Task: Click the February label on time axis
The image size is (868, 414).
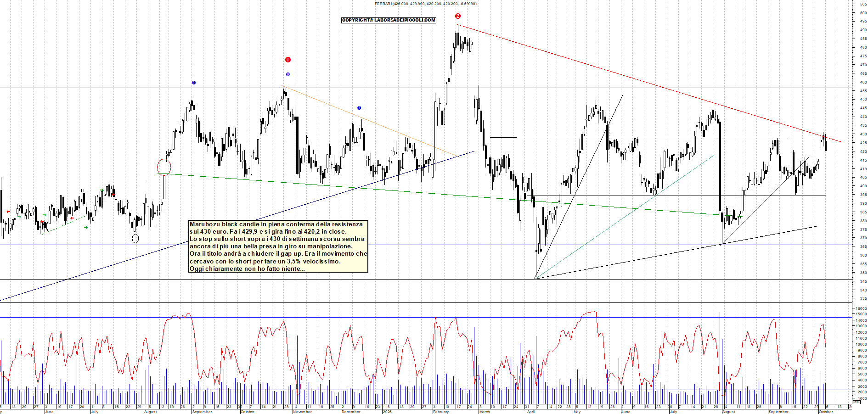Action: (441, 412)
